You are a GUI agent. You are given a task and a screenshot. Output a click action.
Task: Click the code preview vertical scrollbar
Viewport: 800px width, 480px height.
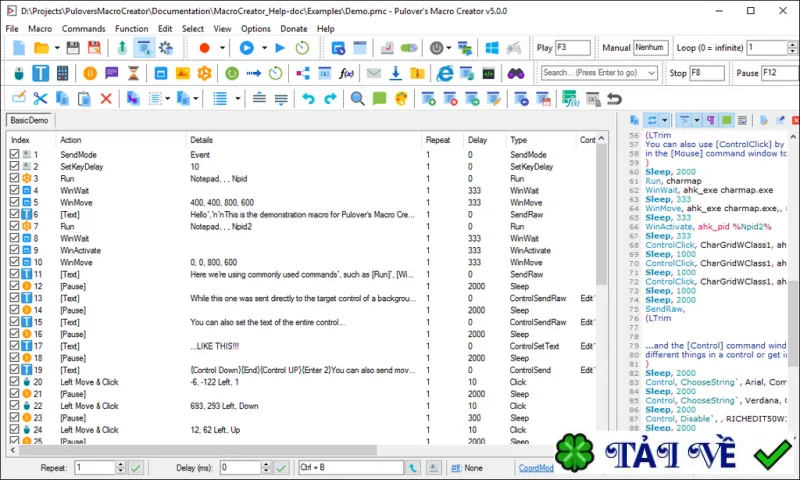pyautogui.click(x=793, y=323)
